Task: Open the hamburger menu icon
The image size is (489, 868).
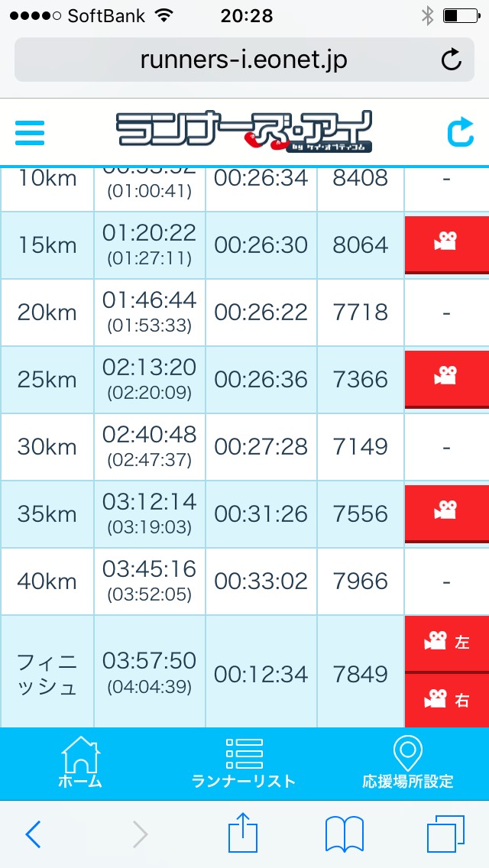Action: pos(30,132)
